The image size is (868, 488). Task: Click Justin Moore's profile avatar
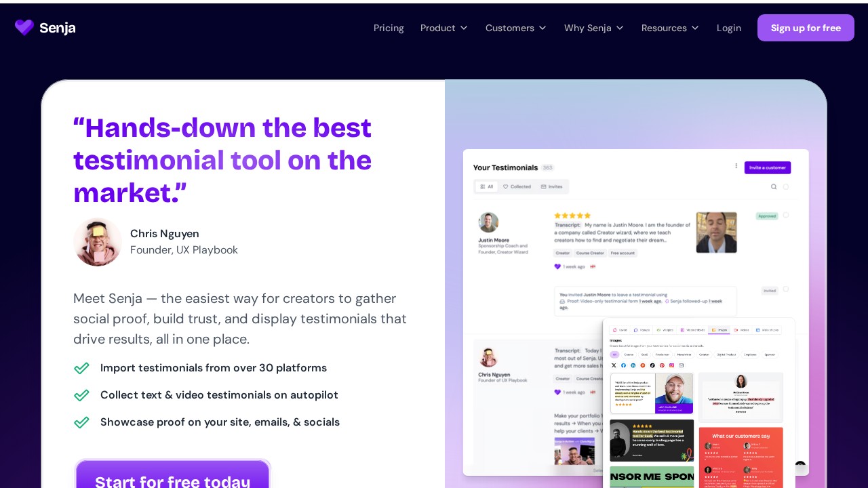[488, 222]
